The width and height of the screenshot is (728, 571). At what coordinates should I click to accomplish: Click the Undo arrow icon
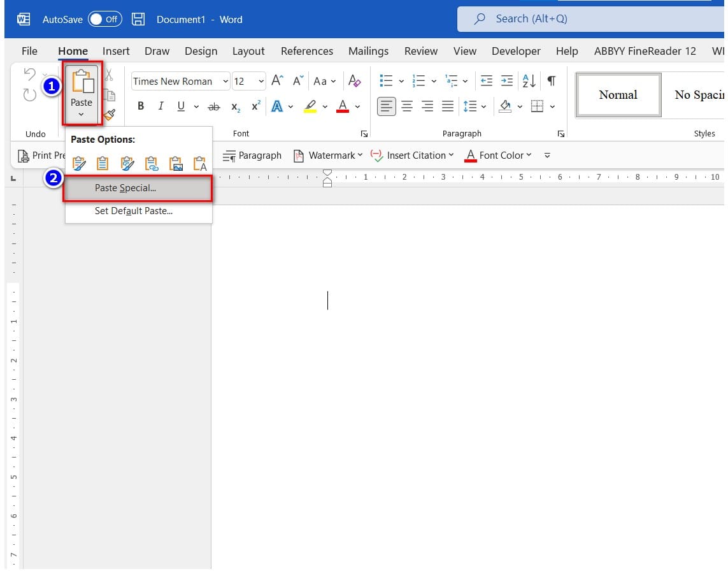point(30,75)
